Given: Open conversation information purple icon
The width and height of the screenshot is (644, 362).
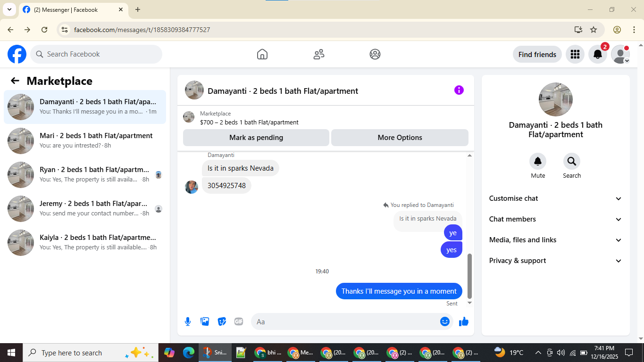Looking at the screenshot, I should click(x=459, y=90).
